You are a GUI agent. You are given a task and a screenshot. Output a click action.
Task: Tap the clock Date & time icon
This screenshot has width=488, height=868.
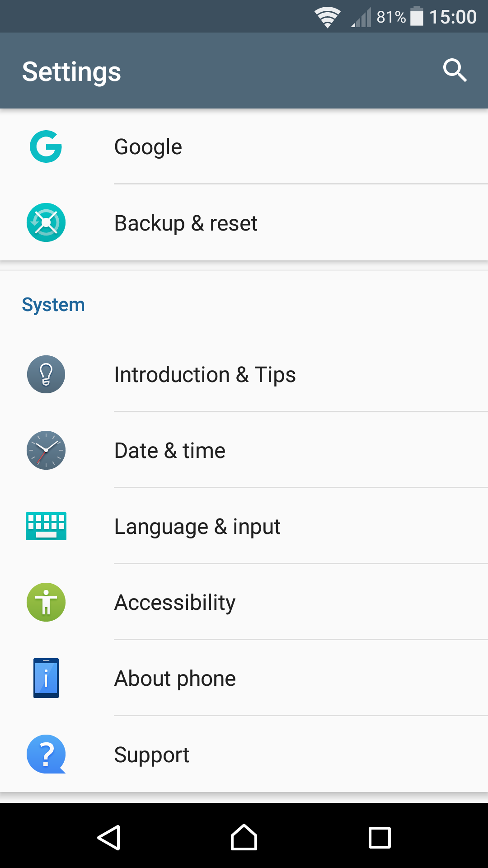[46, 450]
